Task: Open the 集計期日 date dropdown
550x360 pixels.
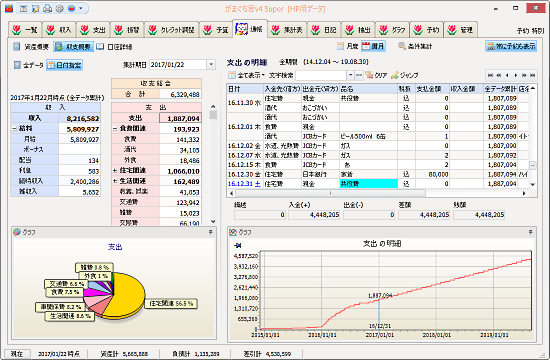Action: [211, 65]
